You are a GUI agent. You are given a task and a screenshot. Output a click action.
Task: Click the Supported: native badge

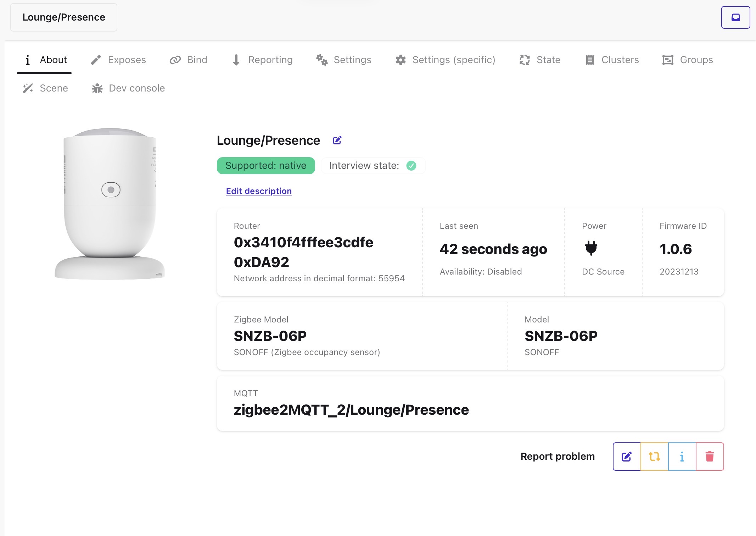point(266,166)
